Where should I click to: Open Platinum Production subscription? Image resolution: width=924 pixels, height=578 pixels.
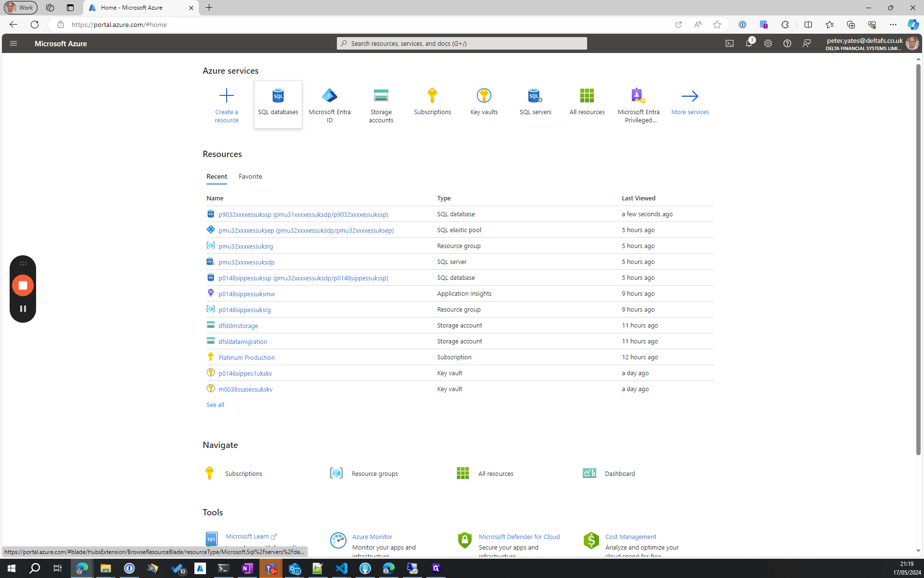click(246, 357)
